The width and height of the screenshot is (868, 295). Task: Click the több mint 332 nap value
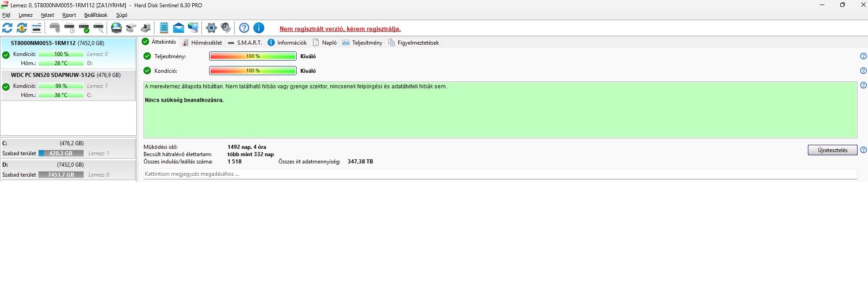(251, 154)
